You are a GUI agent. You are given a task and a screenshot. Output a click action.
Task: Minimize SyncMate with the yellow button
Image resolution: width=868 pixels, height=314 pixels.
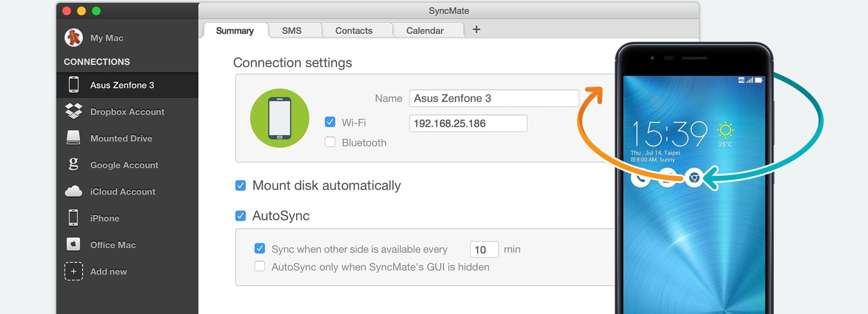pos(82,11)
